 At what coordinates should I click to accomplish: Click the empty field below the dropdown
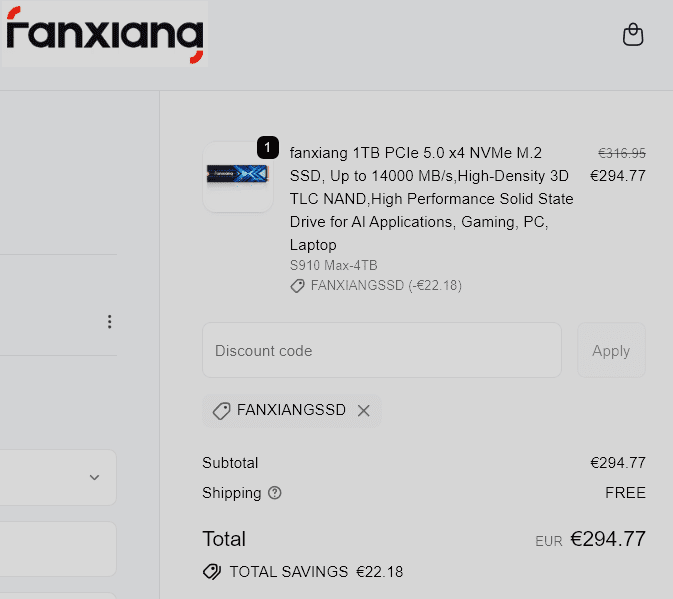58,549
